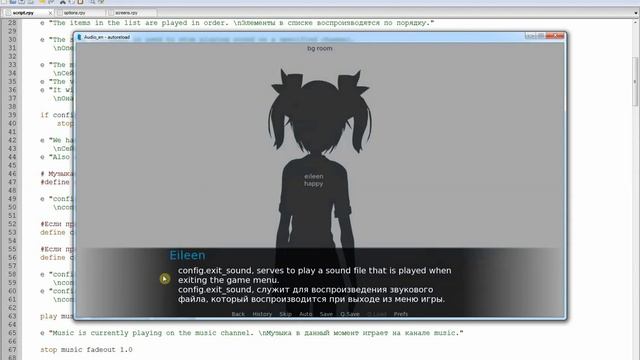This screenshot has width=640, height=360.
Task: Click line number 67 in the editor gutter
Action: tap(12, 350)
